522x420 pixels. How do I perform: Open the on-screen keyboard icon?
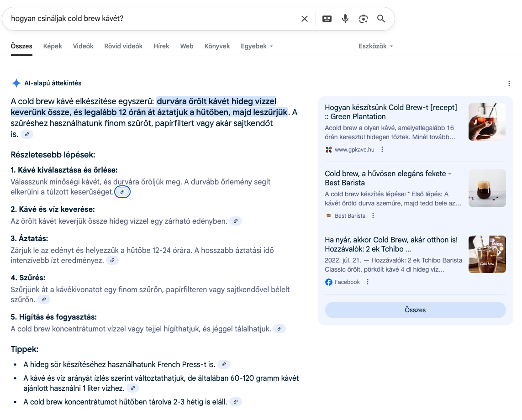[x=327, y=19]
